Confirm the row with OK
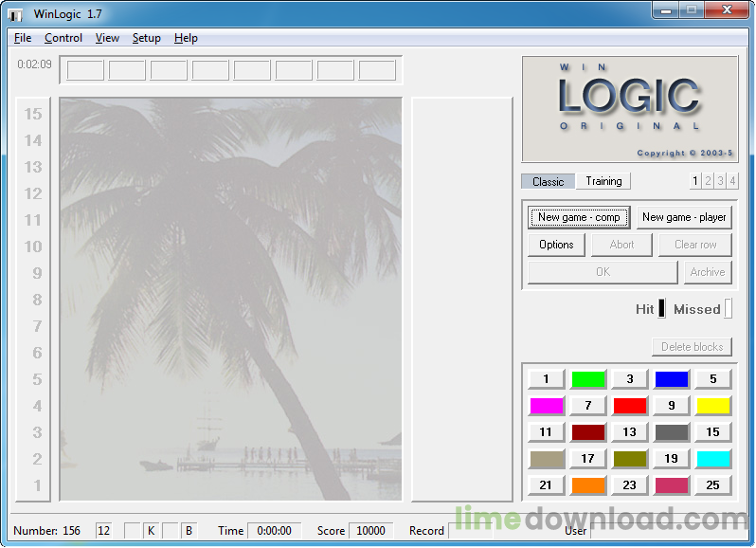756x548 pixels. coord(603,272)
